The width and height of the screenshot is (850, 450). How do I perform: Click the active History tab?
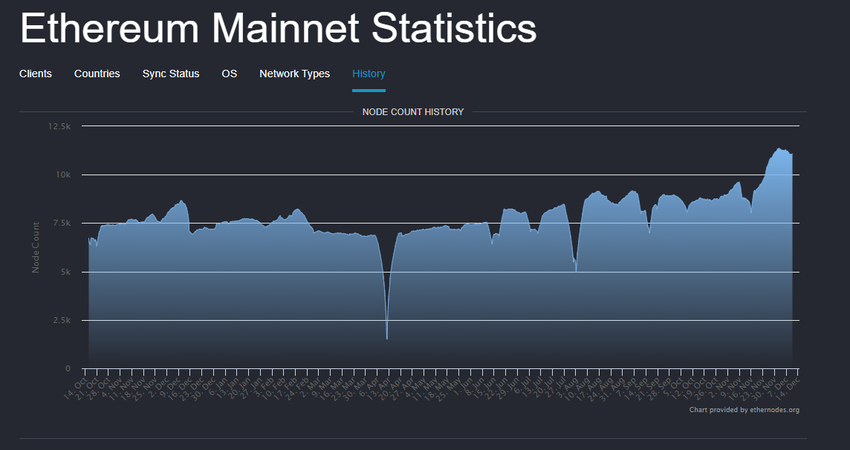pyautogui.click(x=368, y=74)
